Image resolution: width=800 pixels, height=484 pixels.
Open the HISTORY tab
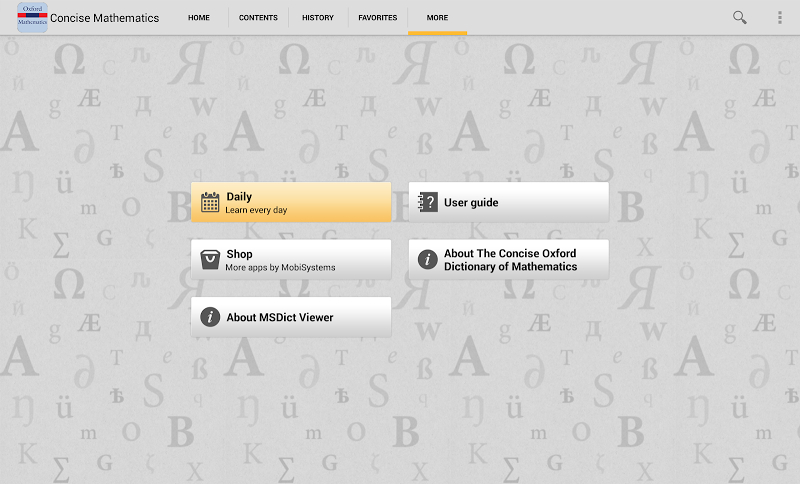coord(318,17)
